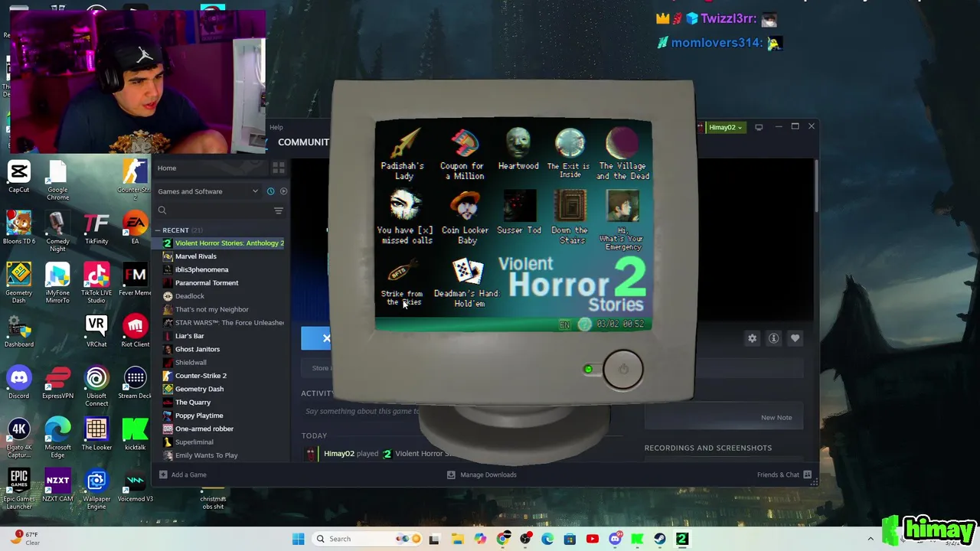
Task: Select Paranormal Torment in library list
Action: [207, 282]
